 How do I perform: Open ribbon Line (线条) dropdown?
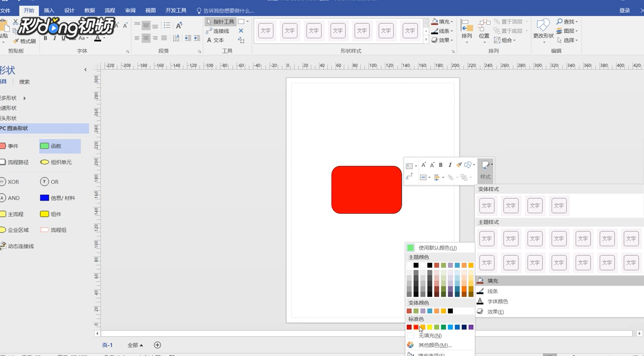(442, 31)
